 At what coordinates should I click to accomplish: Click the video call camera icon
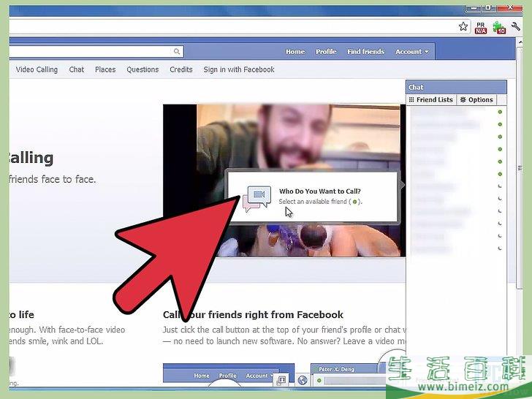[x=259, y=194]
